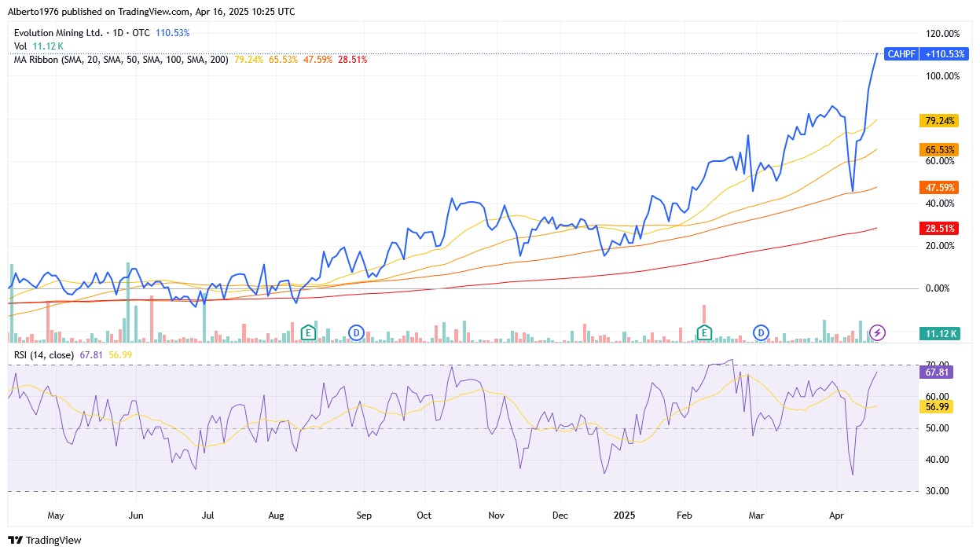Click the August earnings "E" marker icon
980x554 pixels.
(x=308, y=332)
